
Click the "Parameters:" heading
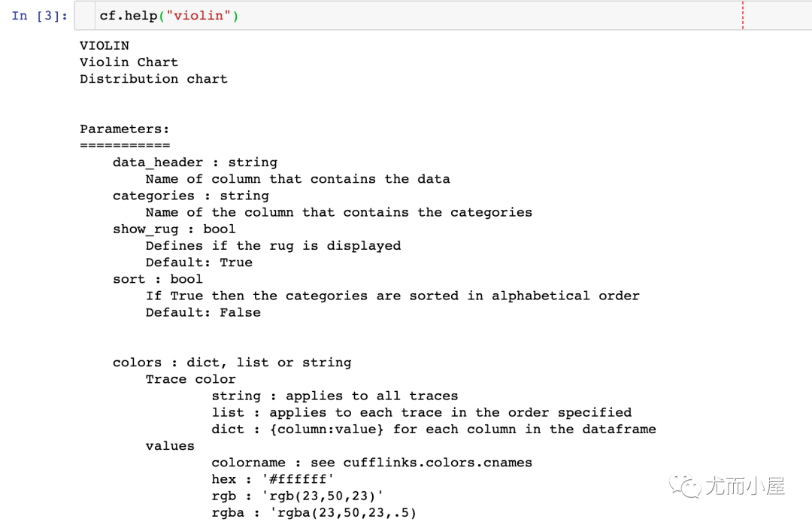(x=124, y=129)
